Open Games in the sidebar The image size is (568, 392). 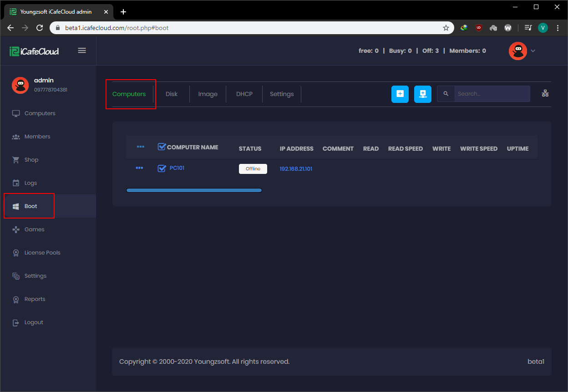[34, 229]
